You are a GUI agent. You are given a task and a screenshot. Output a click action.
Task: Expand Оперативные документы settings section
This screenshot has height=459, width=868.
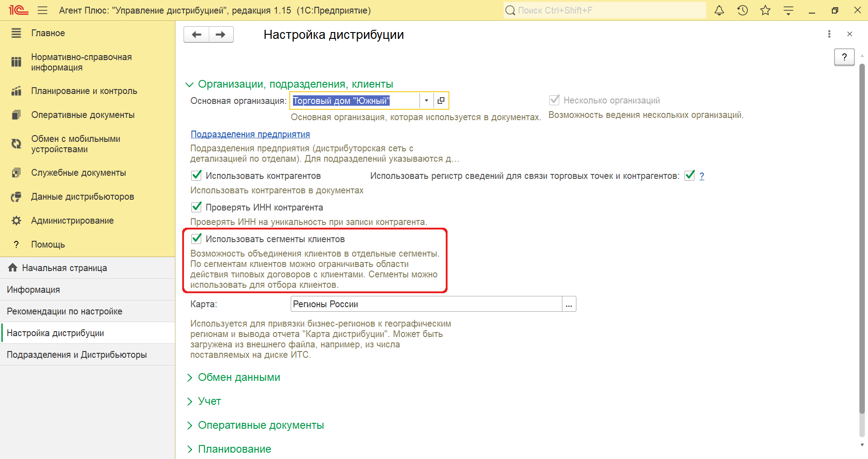tap(255, 425)
